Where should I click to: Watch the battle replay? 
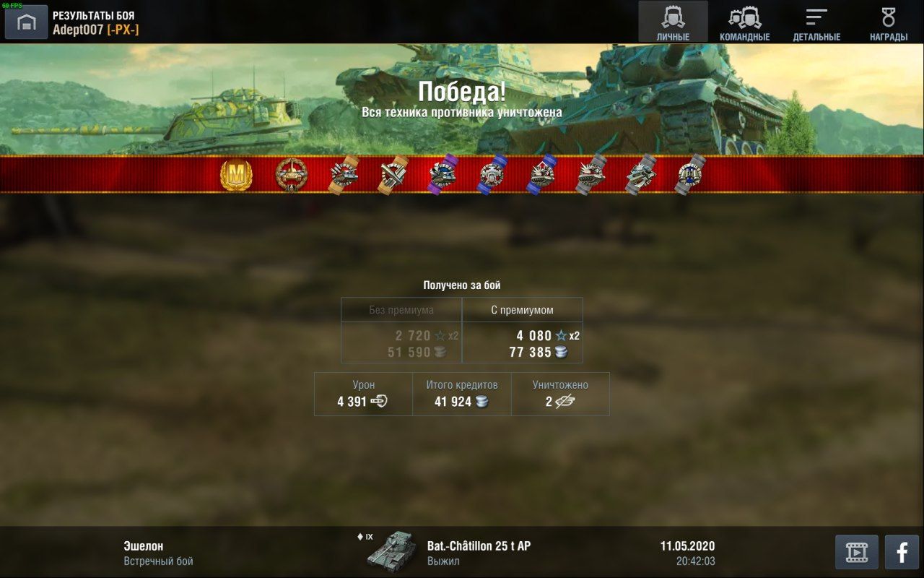point(857,553)
